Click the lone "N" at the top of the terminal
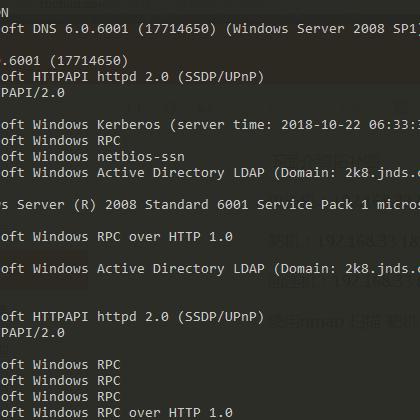This screenshot has width=420, height=420. pyautogui.click(x=4, y=13)
